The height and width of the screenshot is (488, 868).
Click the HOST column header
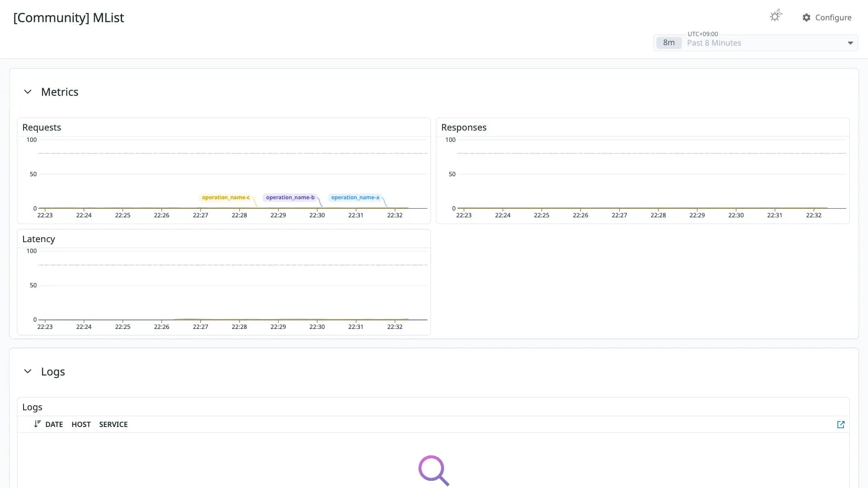[x=81, y=424]
